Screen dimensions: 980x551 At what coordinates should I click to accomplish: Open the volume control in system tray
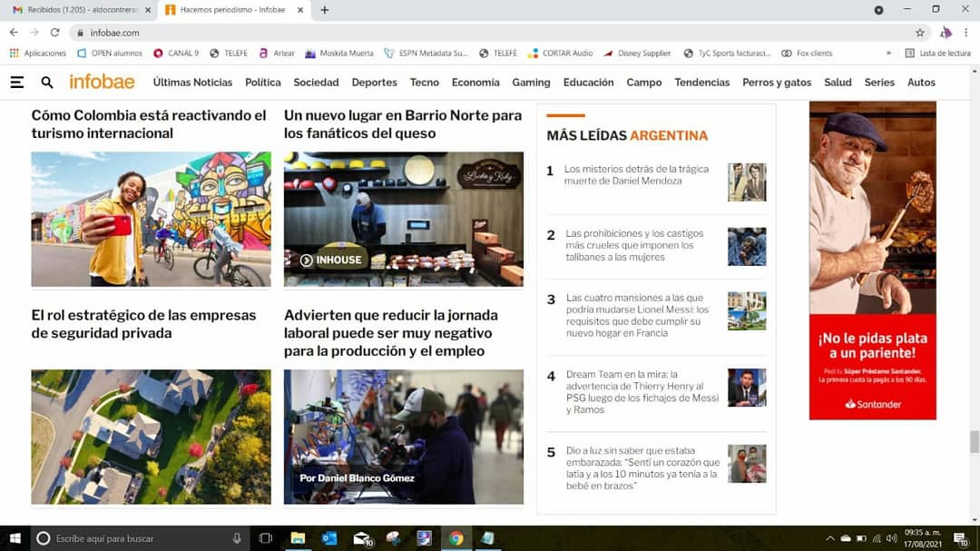coord(891,538)
